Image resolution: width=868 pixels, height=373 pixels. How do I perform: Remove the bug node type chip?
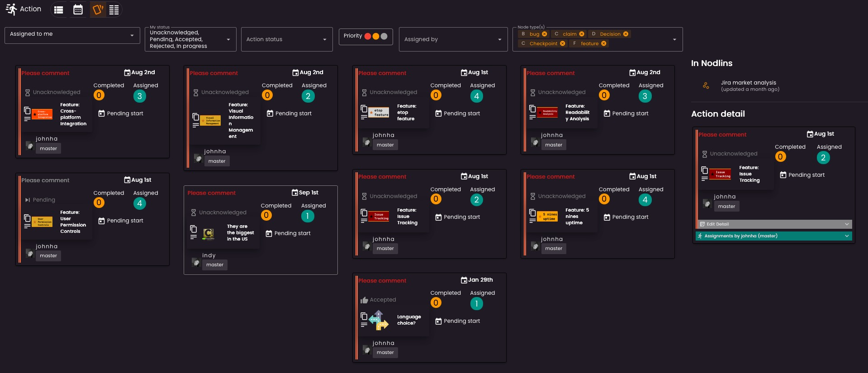coord(545,34)
